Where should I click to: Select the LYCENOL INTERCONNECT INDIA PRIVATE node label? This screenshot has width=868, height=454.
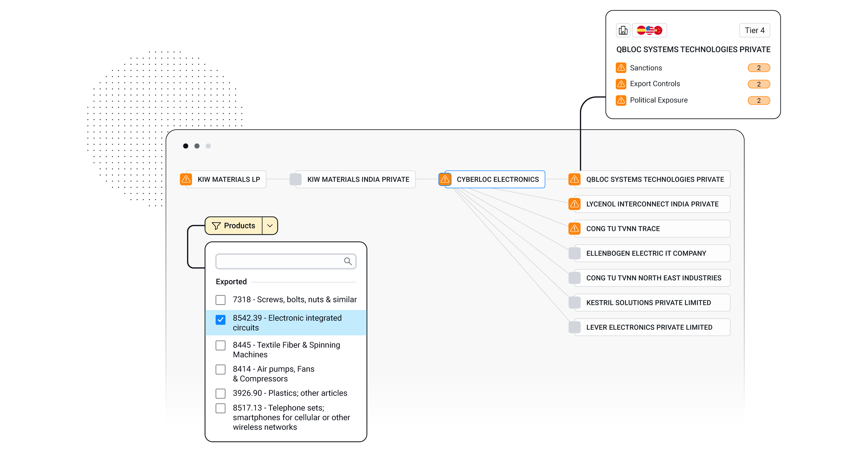click(x=652, y=204)
